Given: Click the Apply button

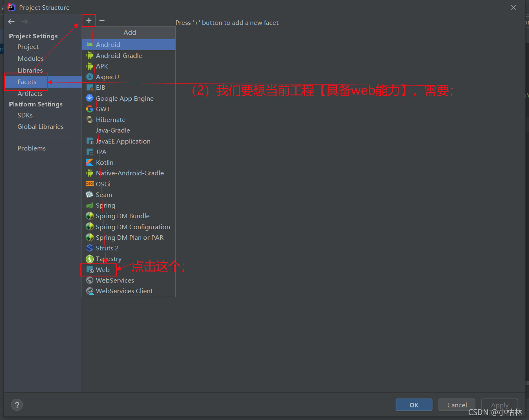Looking at the screenshot, I should (500, 405).
